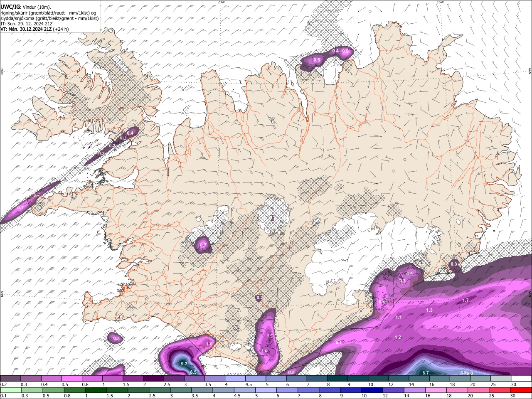Click the 'UWC/IG: Vindur (10m)' title text
The height and width of the screenshot is (399, 532).
(25, 7)
